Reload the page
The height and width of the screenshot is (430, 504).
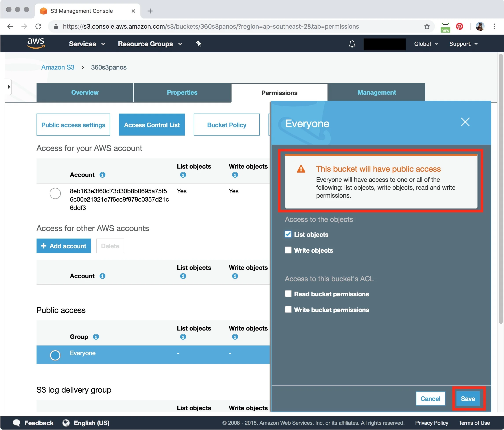pyautogui.click(x=39, y=26)
